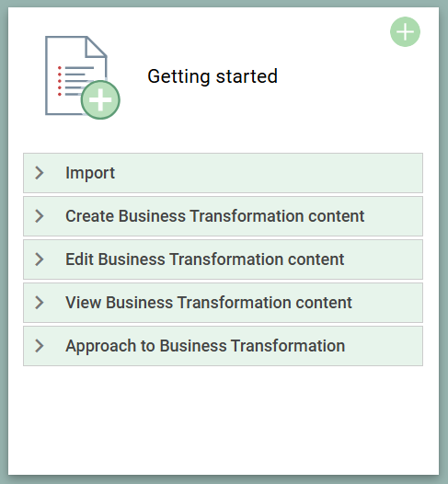The image size is (448, 484).
Task: Click empty white area below the accordion list
Action: [223, 420]
